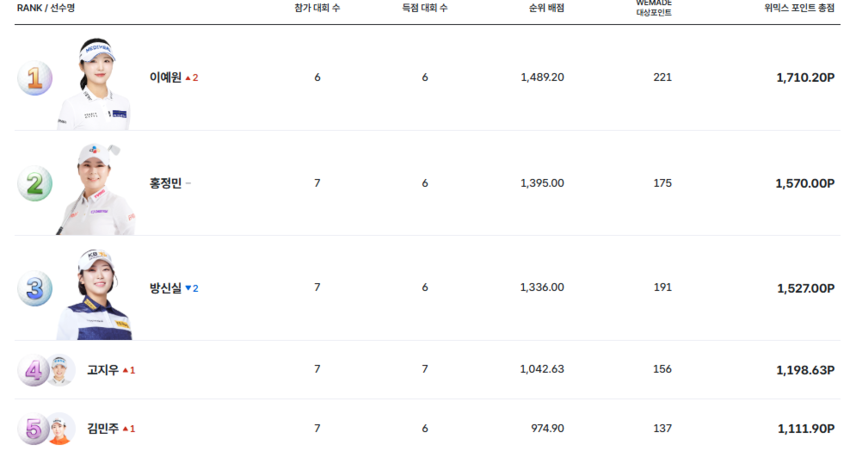This screenshot has height=451, width=850.
Task: Click the 위믹스 포인트 총점 column header
Action: pyautogui.click(x=799, y=7)
